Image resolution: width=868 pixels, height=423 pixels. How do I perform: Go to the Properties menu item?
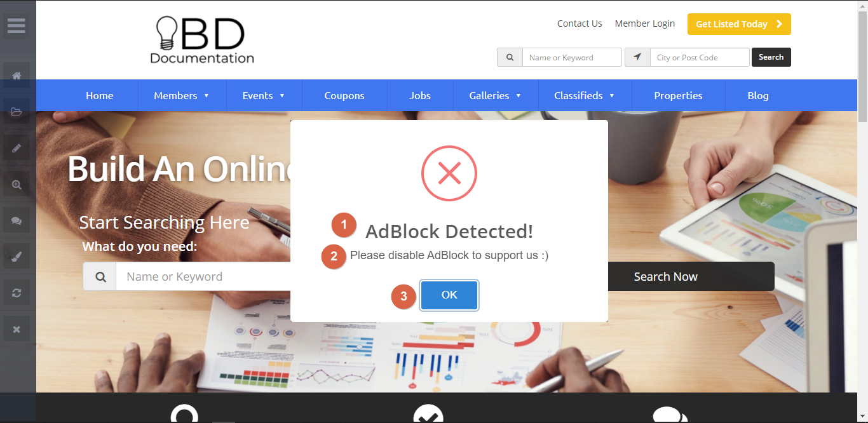pyautogui.click(x=678, y=95)
